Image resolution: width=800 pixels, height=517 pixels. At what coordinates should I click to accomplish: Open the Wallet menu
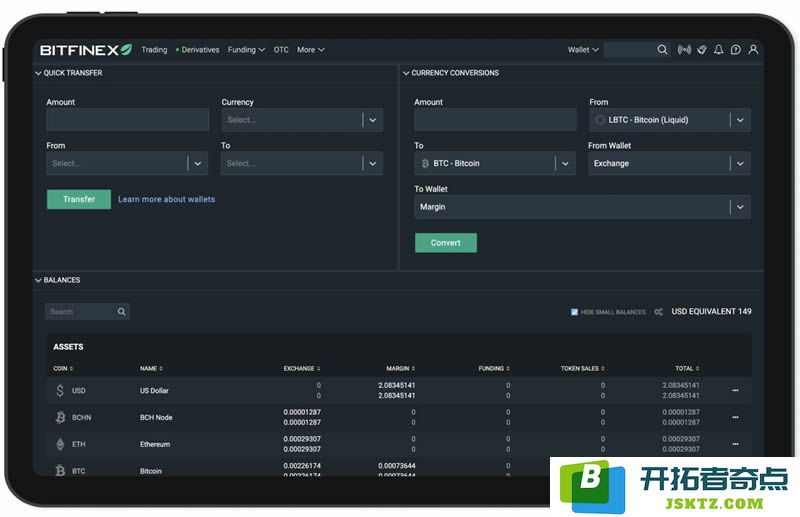pyautogui.click(x=583, y=50)
